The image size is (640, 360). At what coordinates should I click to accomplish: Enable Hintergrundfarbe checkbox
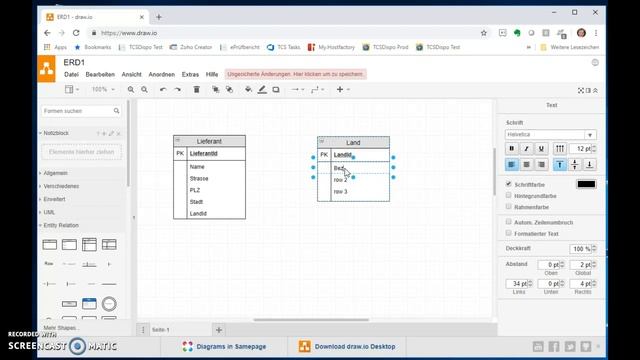509,195
